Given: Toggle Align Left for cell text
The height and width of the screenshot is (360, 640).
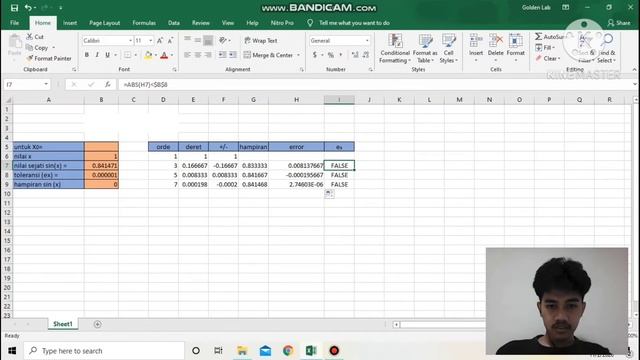Looking at the screenshot, I should [187, 55].
